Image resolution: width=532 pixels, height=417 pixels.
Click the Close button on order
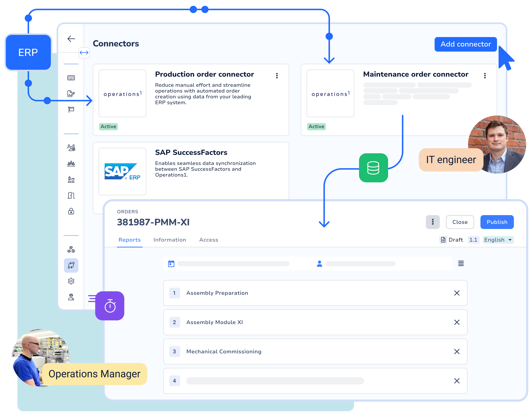460,222
